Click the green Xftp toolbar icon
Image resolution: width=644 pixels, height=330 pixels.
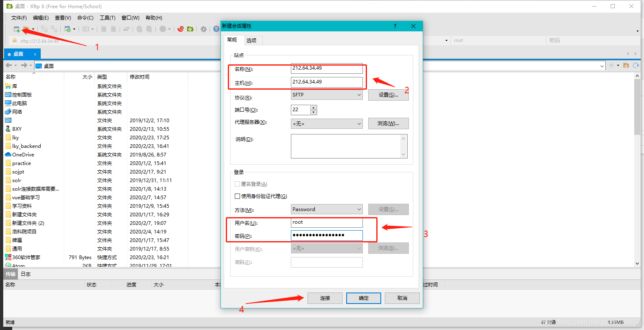point(190,29)
